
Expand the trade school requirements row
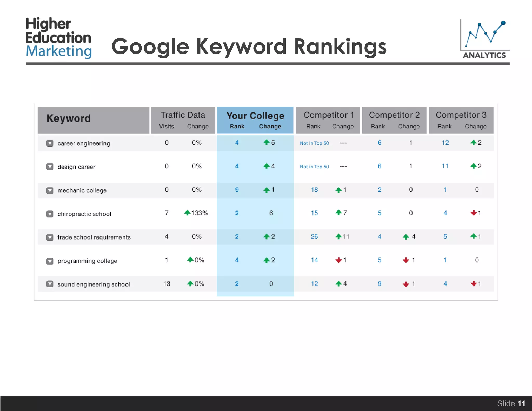tap(50, 237)
